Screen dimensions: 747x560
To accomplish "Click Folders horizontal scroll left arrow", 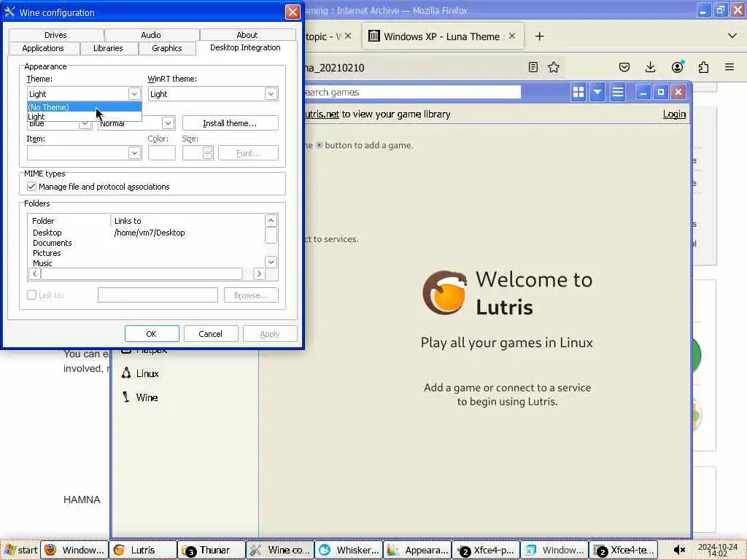I will point(35,274).
